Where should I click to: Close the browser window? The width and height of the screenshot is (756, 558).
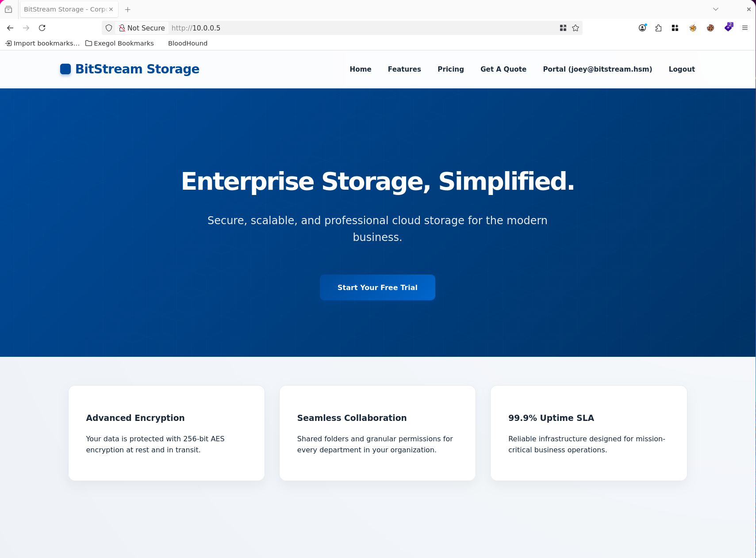tap(749, 9)
